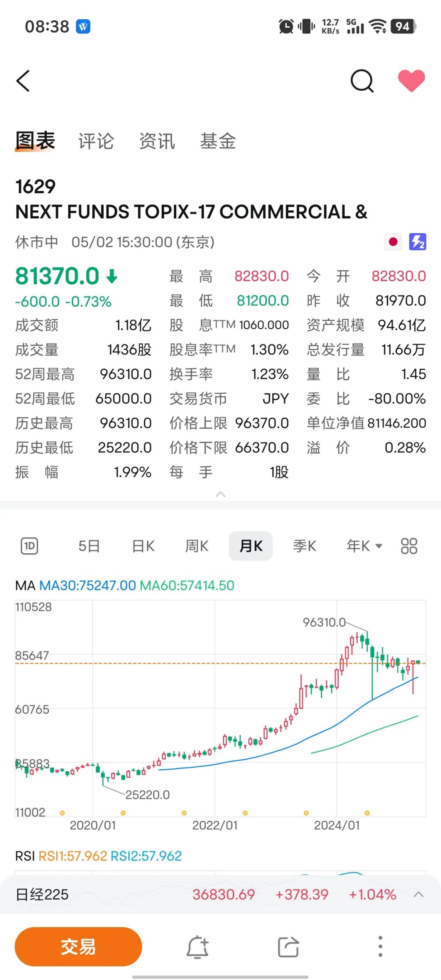
Task: Expand the 日经225 index bar chevron
Action: pyautogui.click(x=418, y=895)
